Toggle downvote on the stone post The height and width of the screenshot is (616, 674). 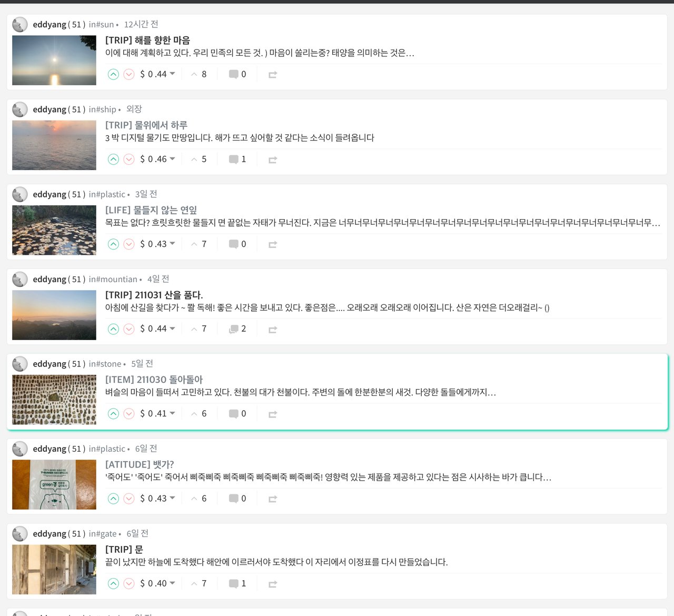[x=129, y=414]
